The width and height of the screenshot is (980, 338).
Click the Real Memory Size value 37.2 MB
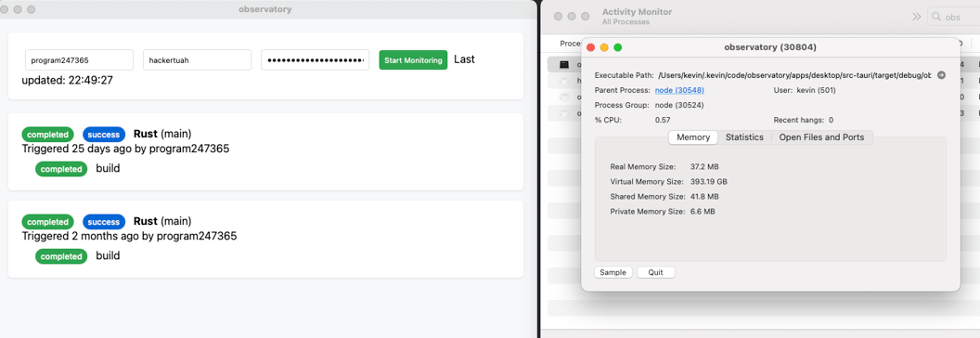(x=704, y=166)
